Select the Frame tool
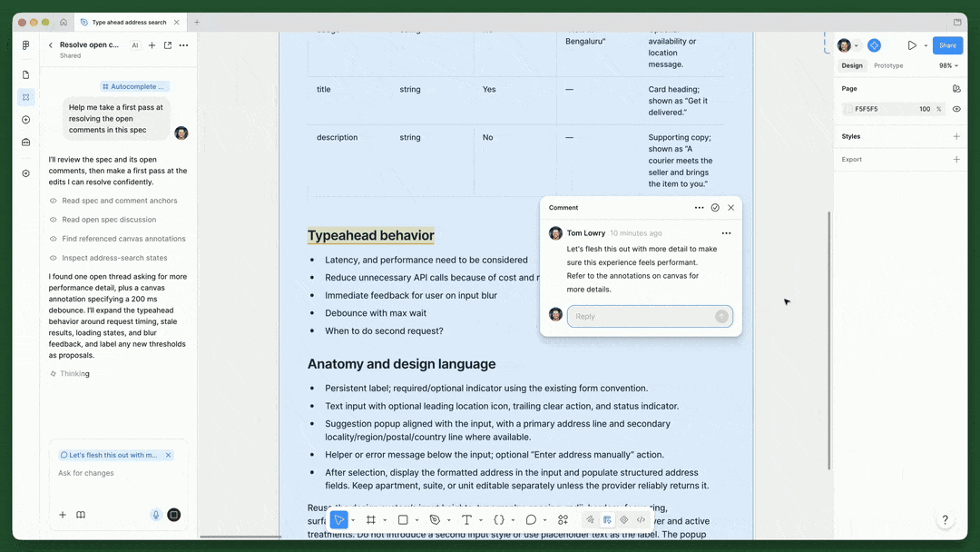The height and width of the screenshot is (552, 980). point(371,519)
